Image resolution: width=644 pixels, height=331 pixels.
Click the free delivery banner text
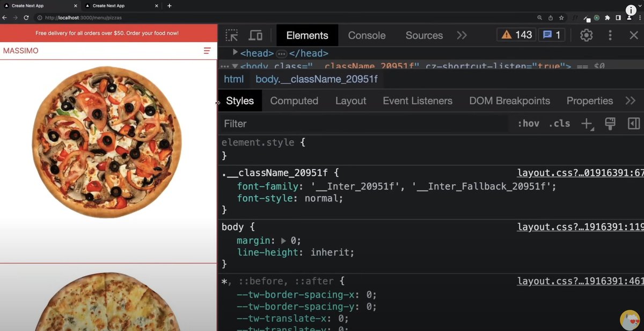pyautogui.click(x=107, y=33)
